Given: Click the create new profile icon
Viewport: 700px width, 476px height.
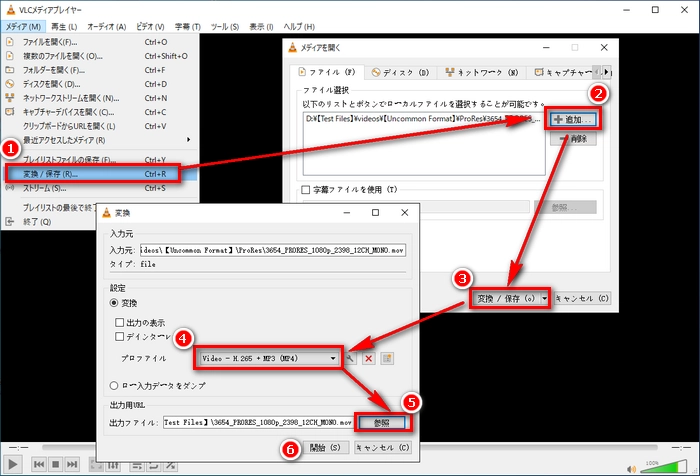Looking at the screenshot, I should 387,358.
